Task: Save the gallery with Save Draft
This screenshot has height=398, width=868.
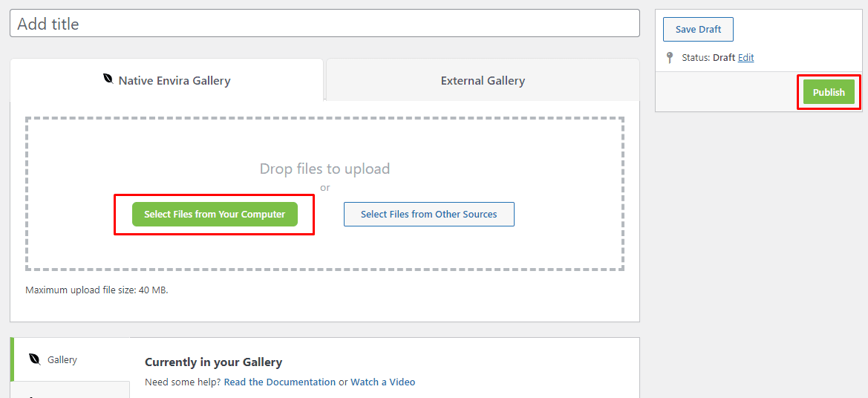Action: tap(698, 30)
